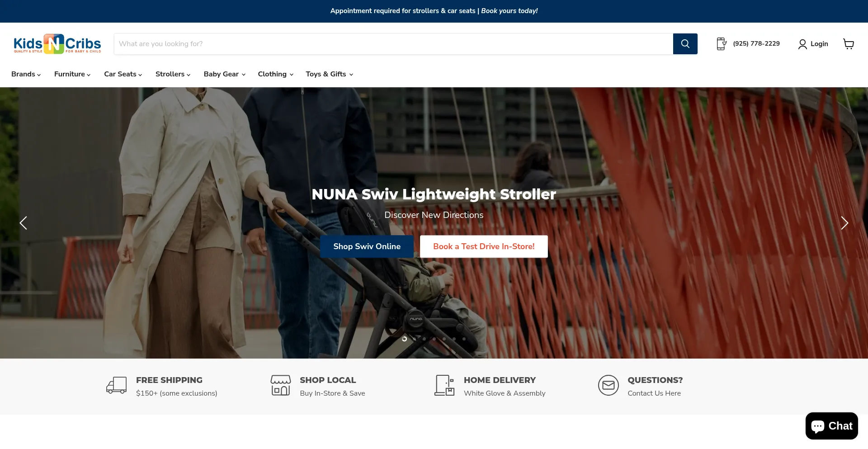
Task: Click the Questions envelope icon
Action: pos(609,385)
